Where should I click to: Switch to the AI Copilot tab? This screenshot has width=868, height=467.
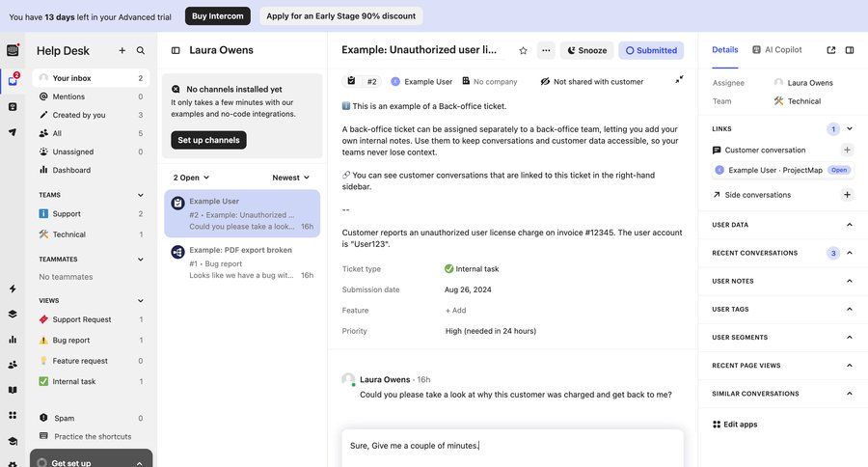pyautogui.click(x=777, y=50)
